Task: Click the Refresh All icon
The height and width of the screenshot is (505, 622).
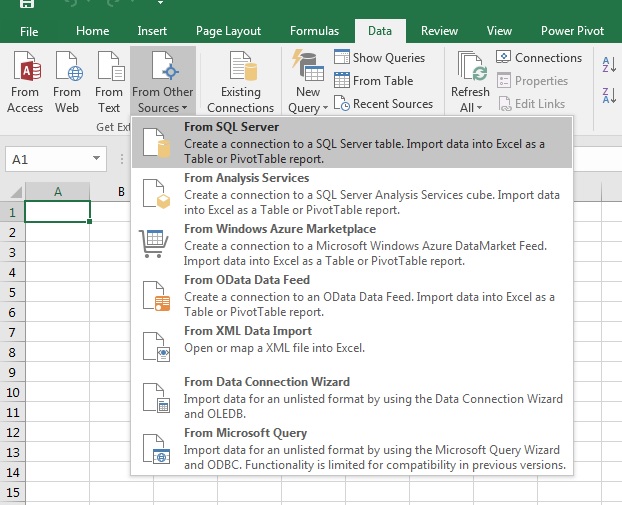Action: (472, 66)
